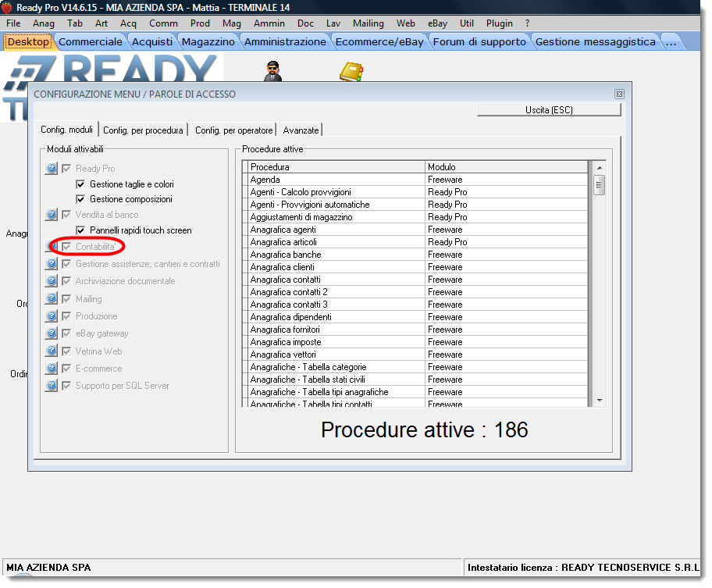Click help icon beside Produzione module

[x=52, y=316]
